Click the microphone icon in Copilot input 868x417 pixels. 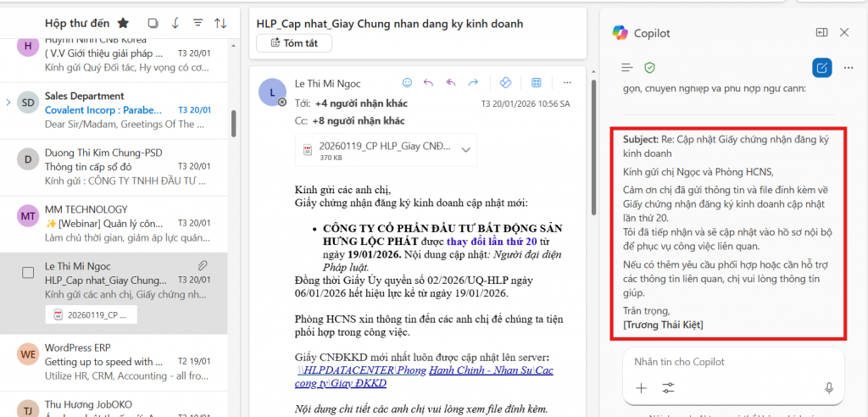[x=829, y=387]
